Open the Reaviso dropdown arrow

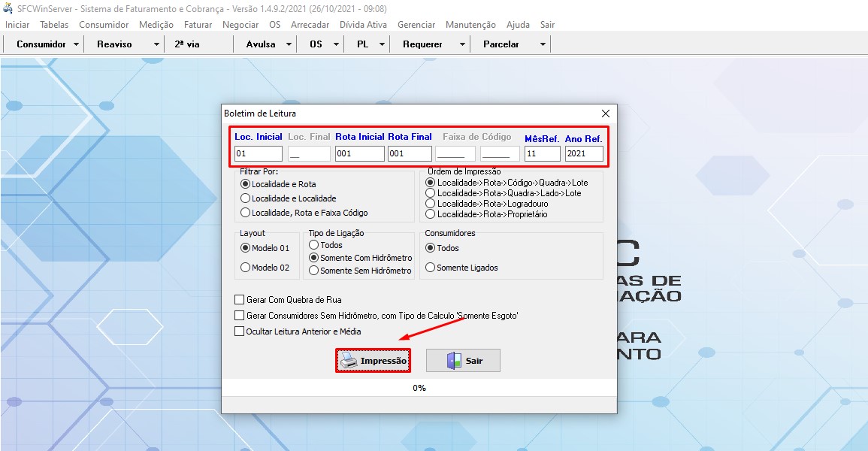pyautogui.click(x=156, y=44)
